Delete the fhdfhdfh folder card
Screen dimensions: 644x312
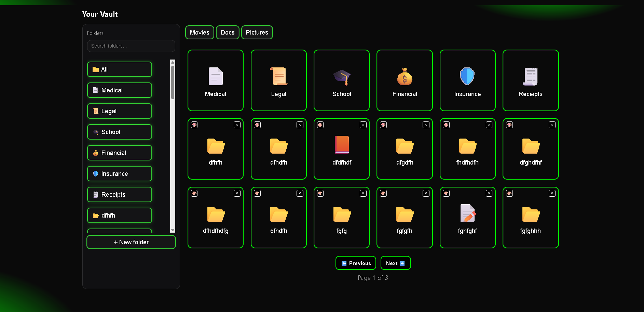pyautogui.click(x=489, y=125)
